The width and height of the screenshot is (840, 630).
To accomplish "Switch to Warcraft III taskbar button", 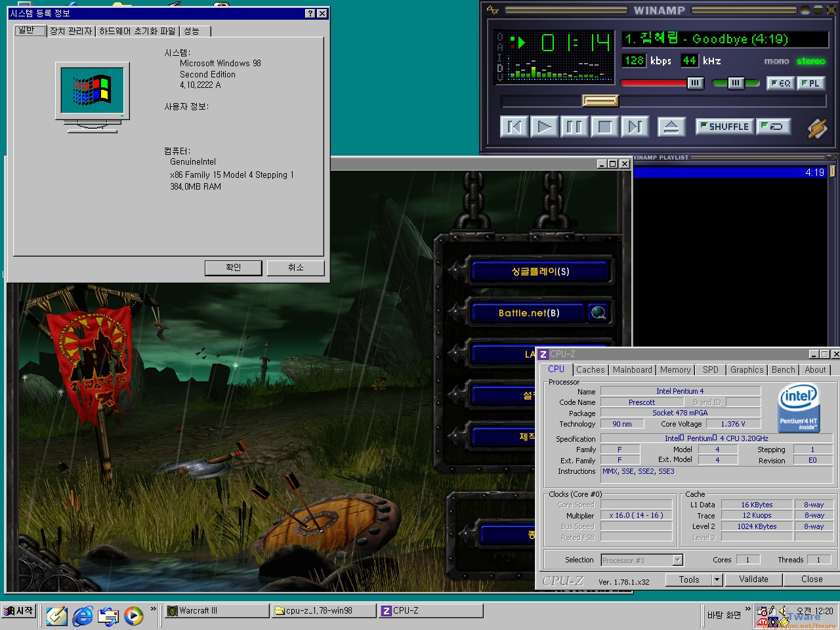I will point(216,611).
